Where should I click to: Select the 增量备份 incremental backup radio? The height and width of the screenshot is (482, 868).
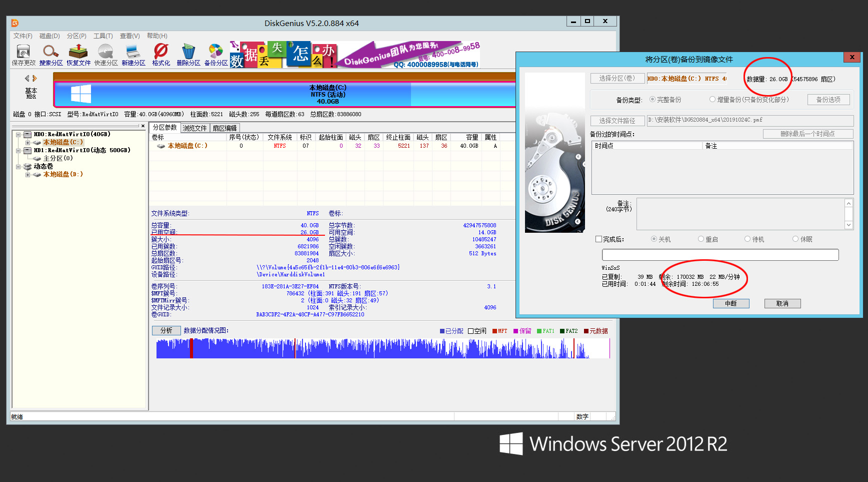(712, 100)
